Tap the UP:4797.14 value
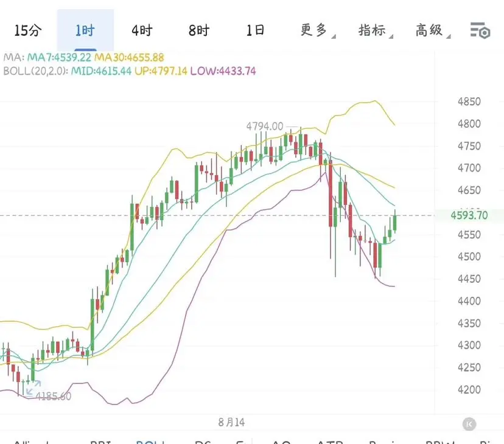 click(161, 71)
